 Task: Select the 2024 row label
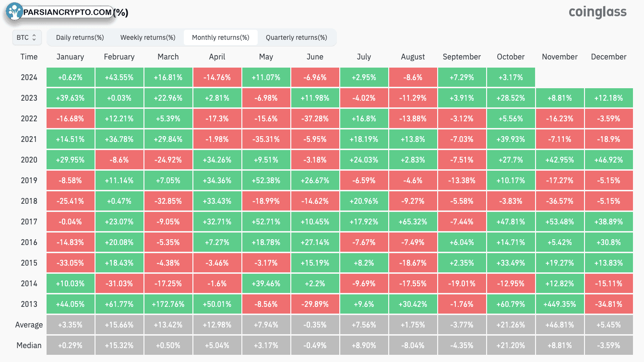tap(29, 77)
